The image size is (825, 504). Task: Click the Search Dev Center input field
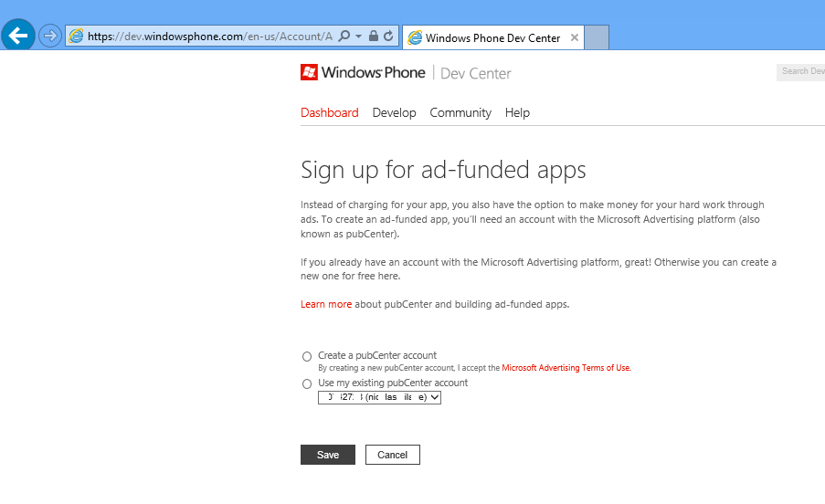[801, 71]
